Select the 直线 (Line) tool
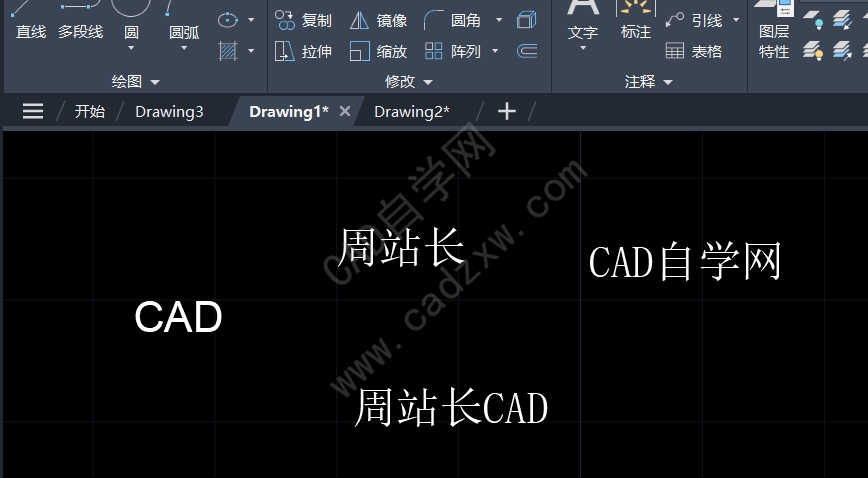 30,22
